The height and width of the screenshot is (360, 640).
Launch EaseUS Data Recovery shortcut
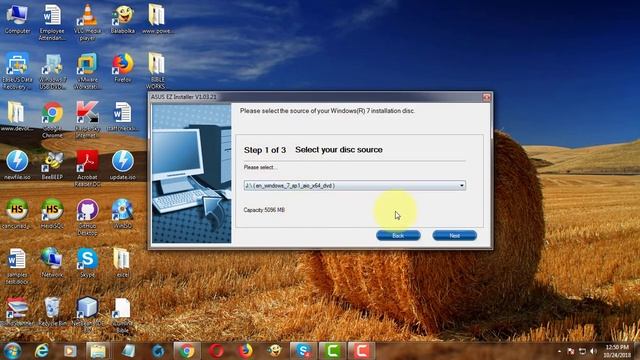[17, 71]
